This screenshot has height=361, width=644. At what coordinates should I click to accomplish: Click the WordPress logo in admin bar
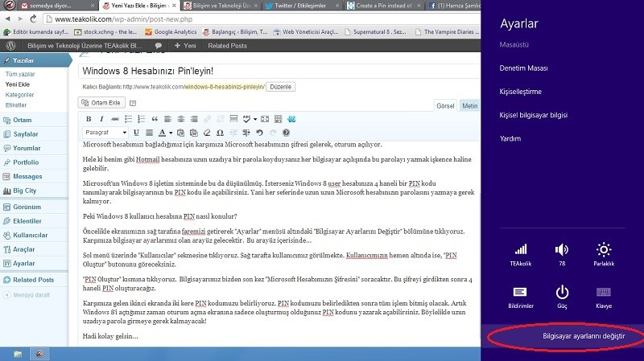[11, 46]
